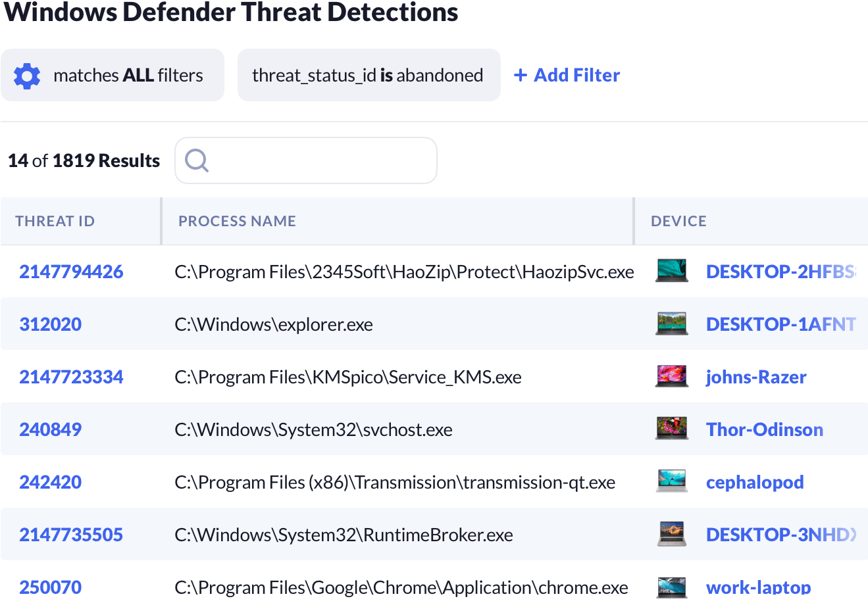Click laptop icon beside johns-Razer
Image resolution: width=868 pixels, height=607 pixels.
coord(672,376)
